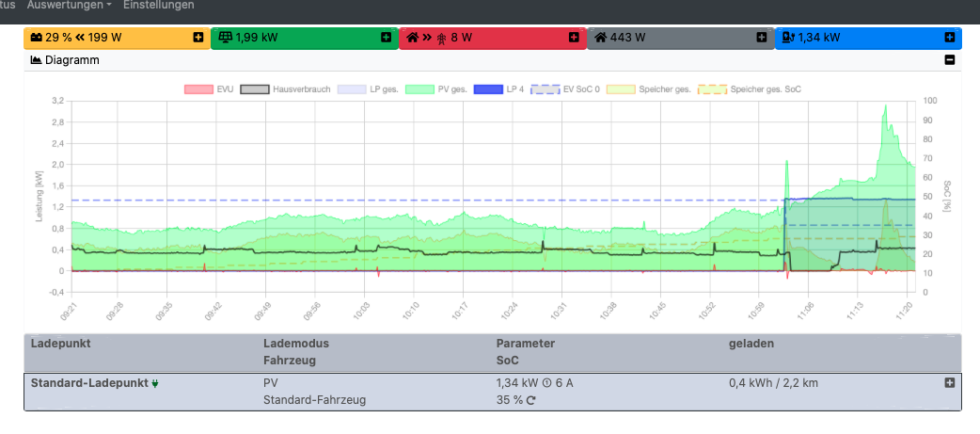This screenshot has width=980, height=434.
Task: Refresh the vehicle SoC next to 35 %
Action: (531, 400)
